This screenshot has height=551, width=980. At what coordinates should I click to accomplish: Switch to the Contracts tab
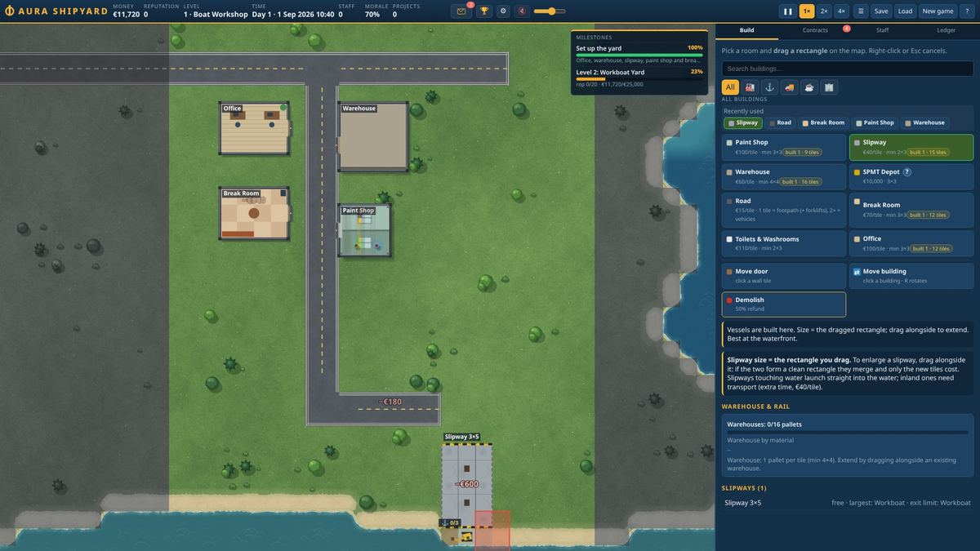[x=815, y=30]
